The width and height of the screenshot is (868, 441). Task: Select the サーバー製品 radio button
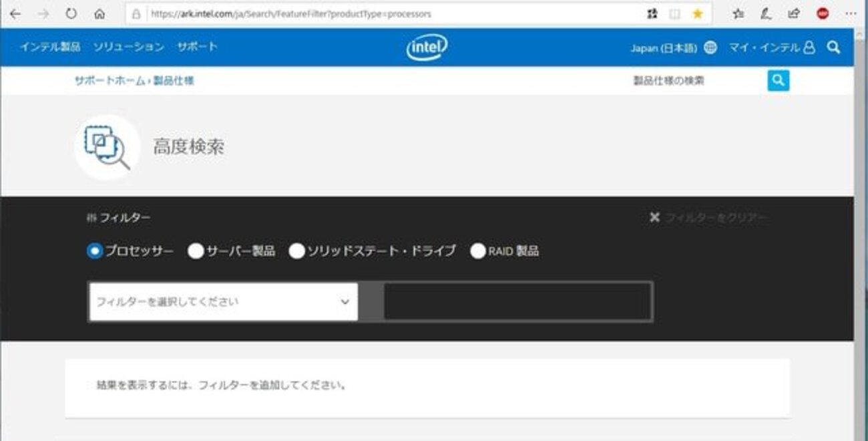pos(196,251)
